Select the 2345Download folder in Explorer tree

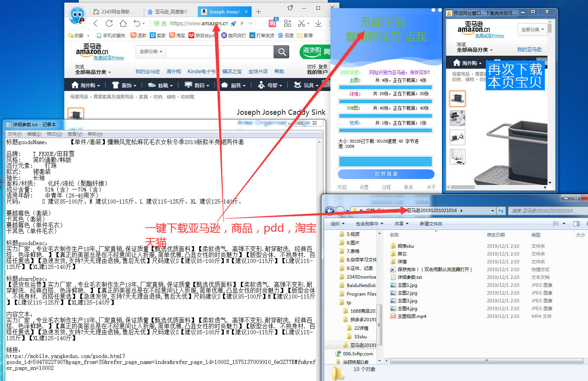(358, 277)
